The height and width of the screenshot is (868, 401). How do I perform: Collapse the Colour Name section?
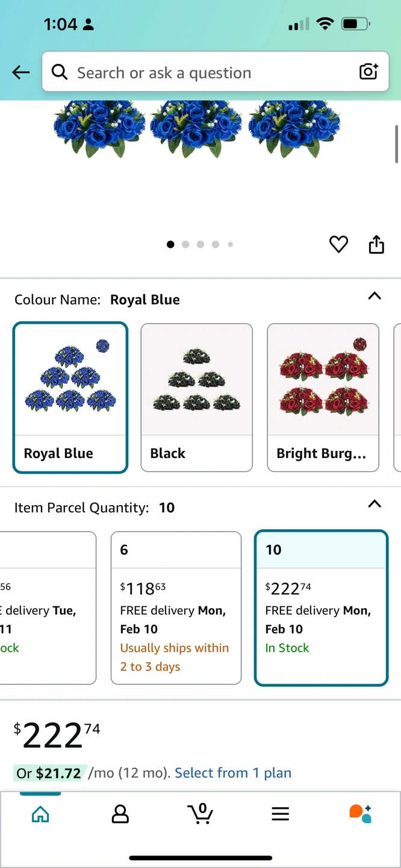[375, 296]
